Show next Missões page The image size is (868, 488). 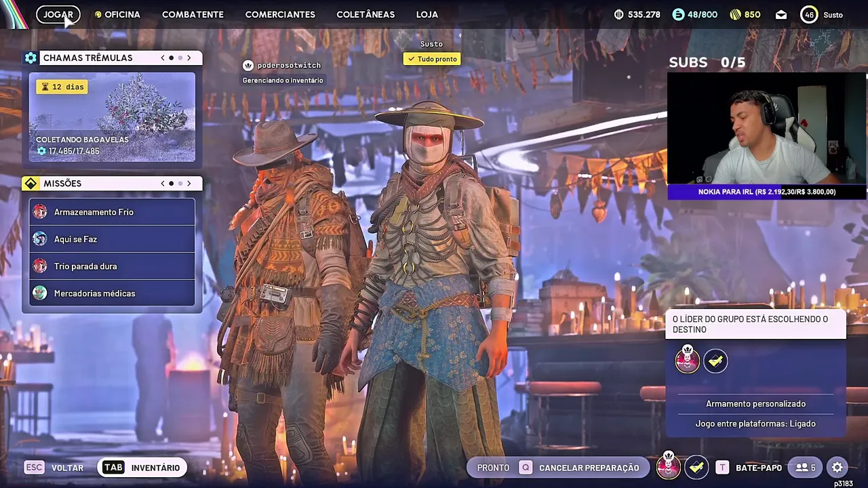(x=189, y=184)
